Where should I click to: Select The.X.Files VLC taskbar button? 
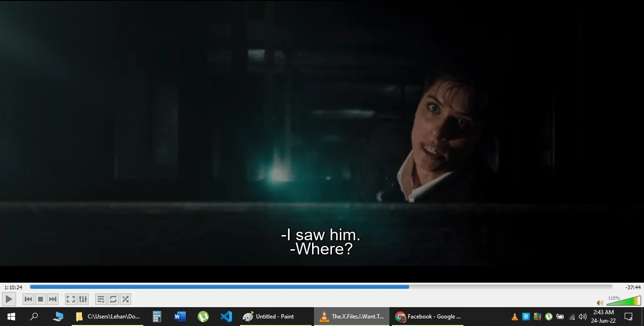click(352, 317)
